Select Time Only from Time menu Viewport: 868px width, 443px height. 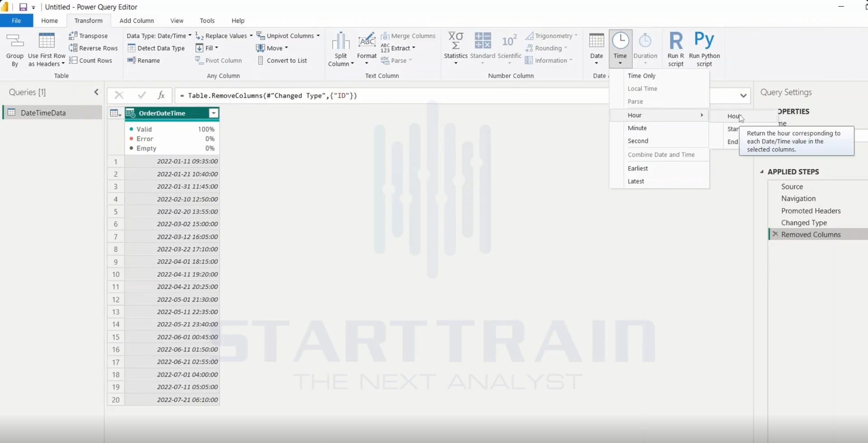tap(659, 76)
